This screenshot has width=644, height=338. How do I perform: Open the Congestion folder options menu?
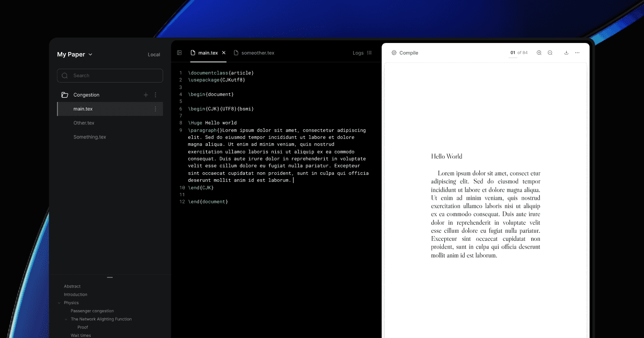[x=155, y=94]
